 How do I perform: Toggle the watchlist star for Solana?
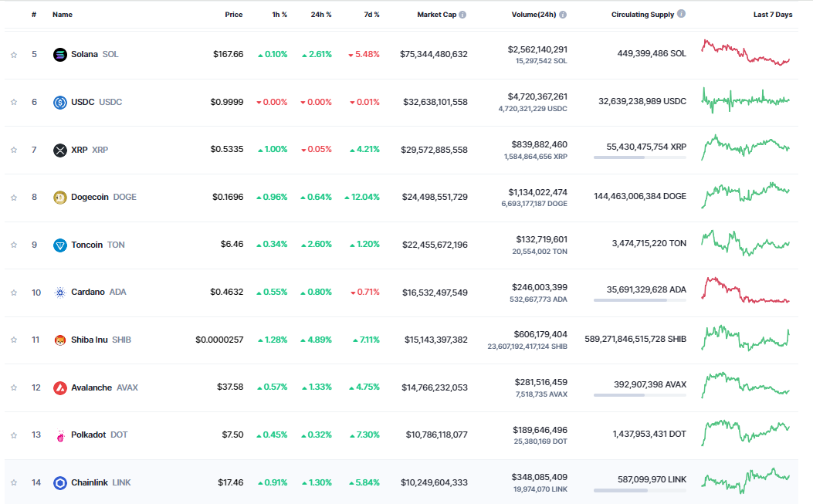pos(13,54)
